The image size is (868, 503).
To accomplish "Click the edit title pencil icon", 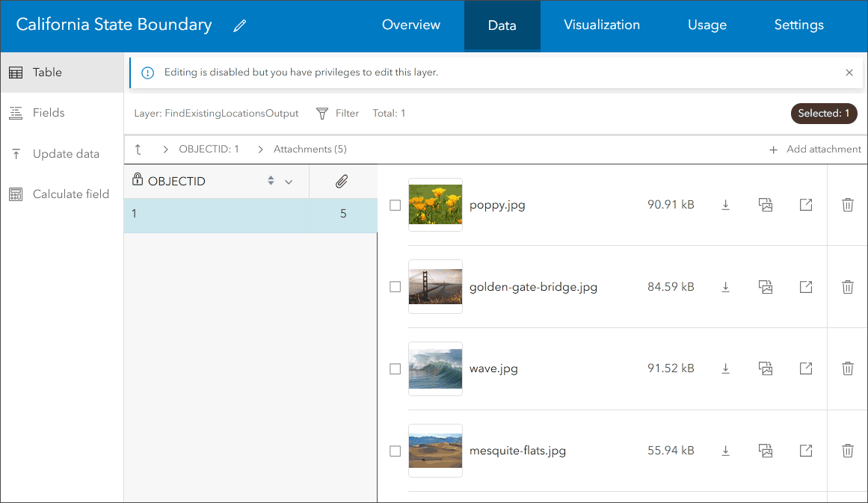I will tap(239, 25).
